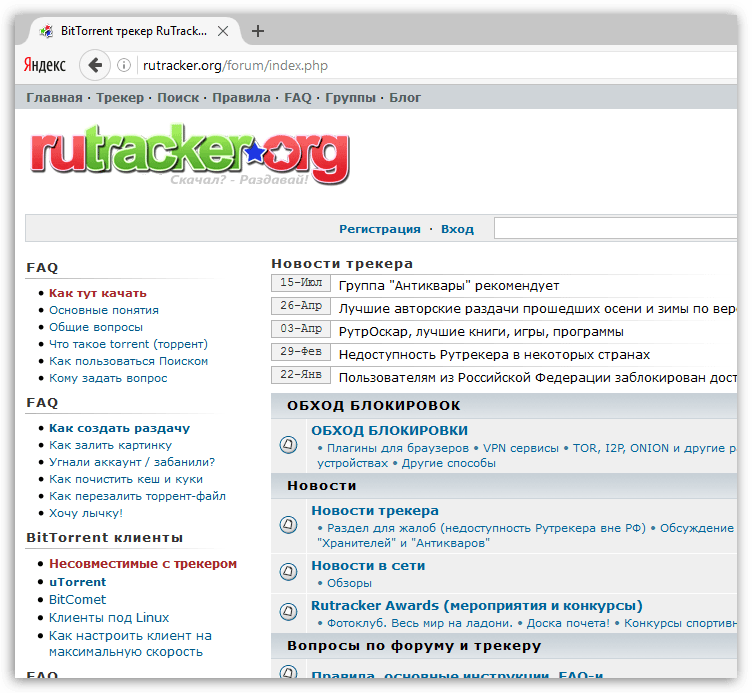The image size is (752, 693).
Task: Open Другие способы subforum
Action: [448, 463]
